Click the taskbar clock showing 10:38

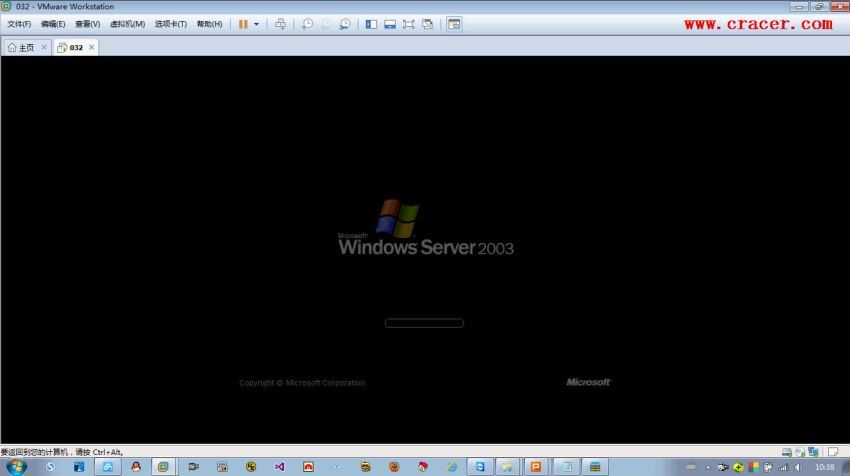825,467
